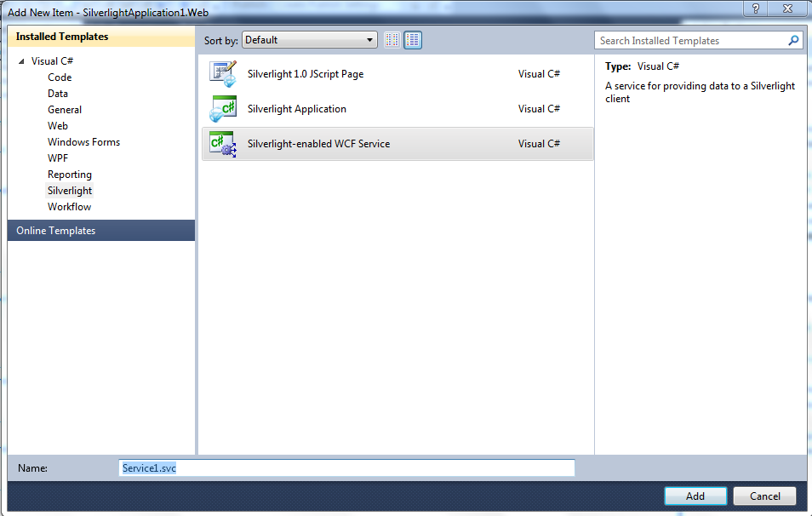Select the Web category
Image resolution: width=812 pixels, height=516 pixels.
coord(58,125)
